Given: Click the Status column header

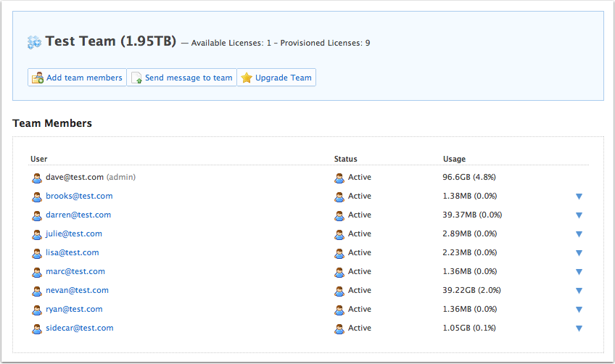Looking at the screenshot, I should point(345,159).
